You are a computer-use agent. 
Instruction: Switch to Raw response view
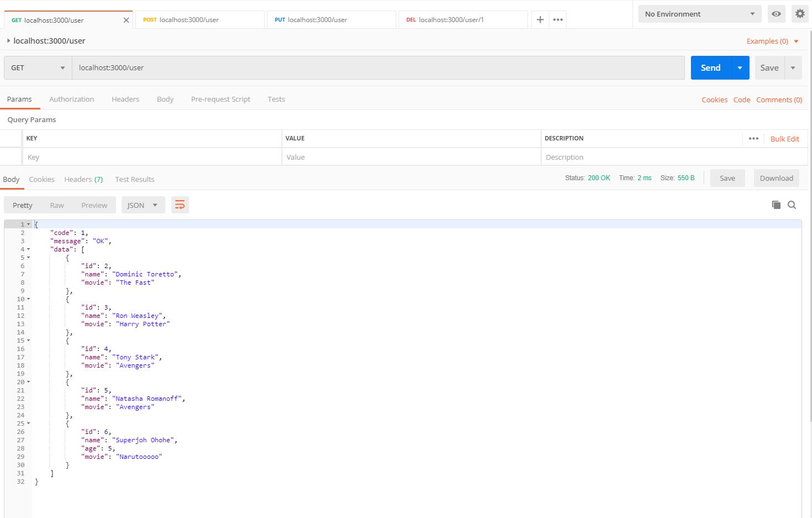click(57, 205)
